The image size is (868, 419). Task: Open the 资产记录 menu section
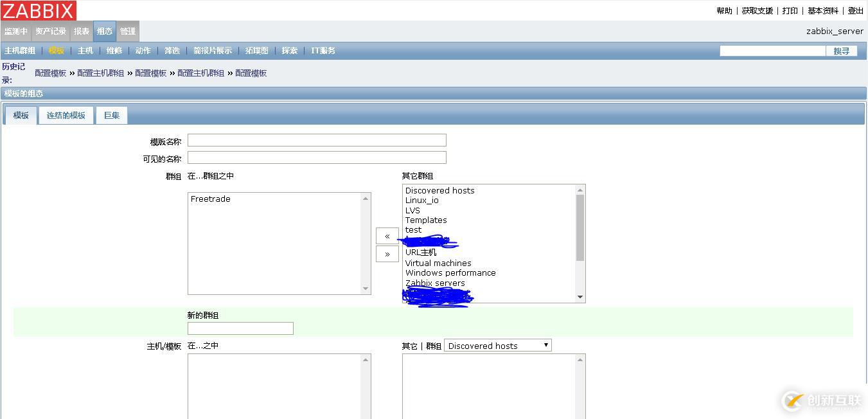coord(51,30)
